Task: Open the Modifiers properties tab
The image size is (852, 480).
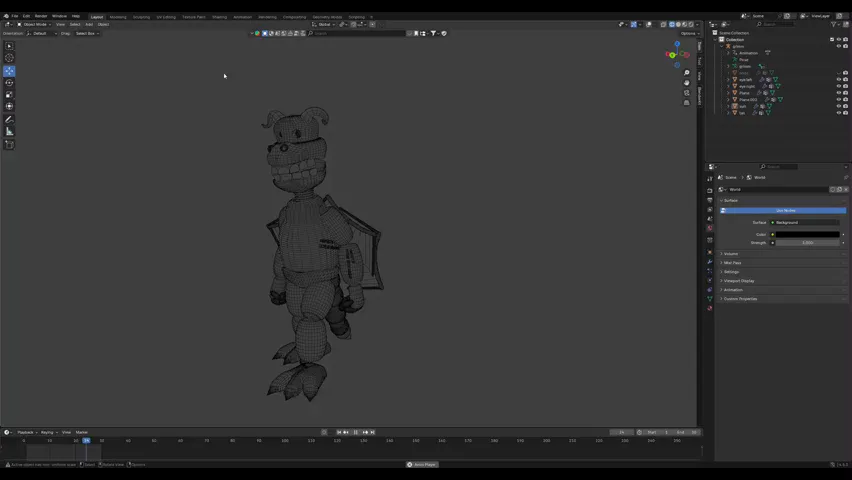Action: click(710, 261)
